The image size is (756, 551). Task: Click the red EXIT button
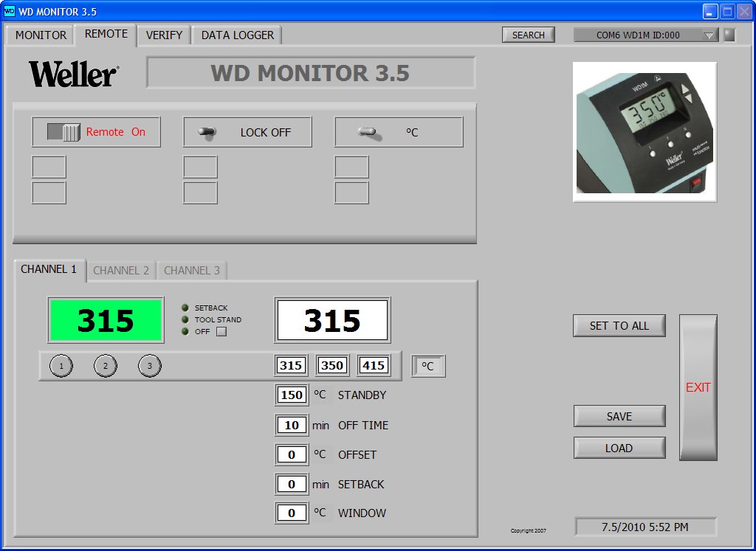point(698,387)
